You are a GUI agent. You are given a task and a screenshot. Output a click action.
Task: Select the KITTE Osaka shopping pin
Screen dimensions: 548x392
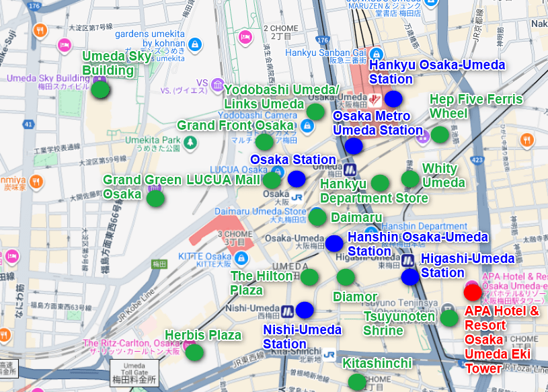tap(241, 259)
